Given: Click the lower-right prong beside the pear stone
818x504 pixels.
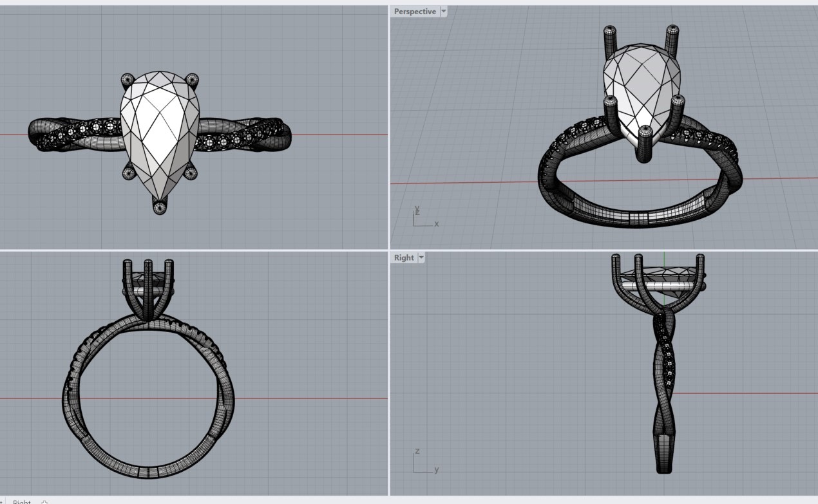Looking at the screenshot, I should 190,173.
